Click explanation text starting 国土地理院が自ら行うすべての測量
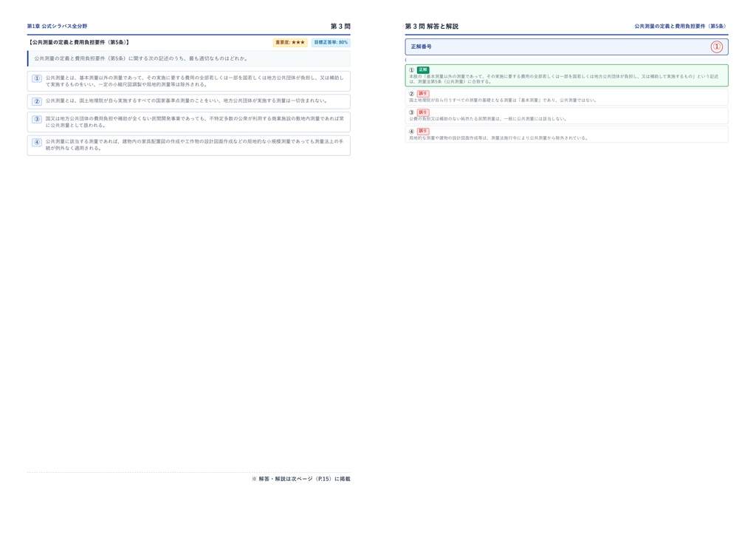This screenshot has width=756, height=535. click(x=503, y=100)
